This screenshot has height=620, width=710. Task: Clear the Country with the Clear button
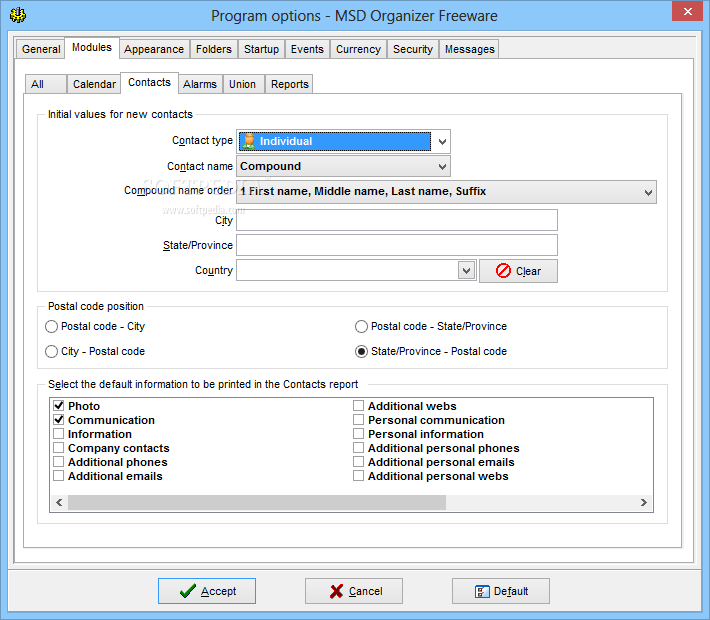tap(518, 271)
